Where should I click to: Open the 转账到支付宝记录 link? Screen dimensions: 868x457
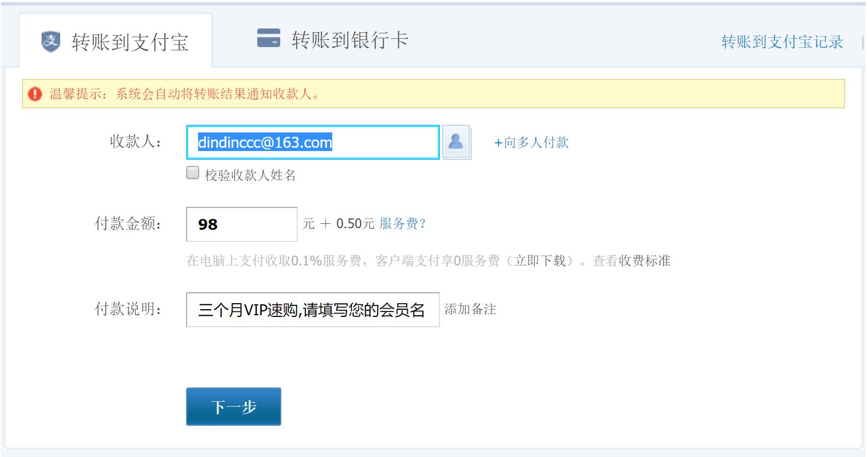click(x=782, y=42)
